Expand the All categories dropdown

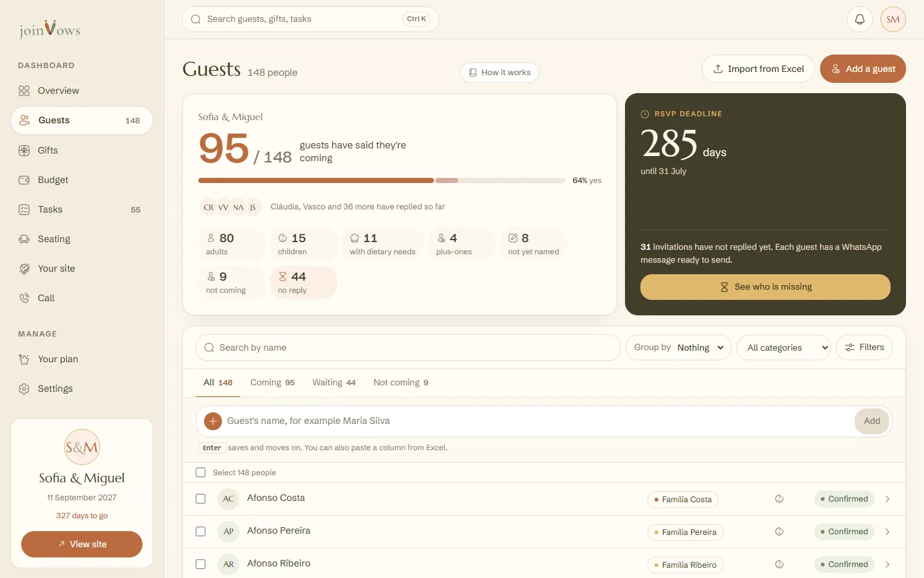click(x=783, y=347)
